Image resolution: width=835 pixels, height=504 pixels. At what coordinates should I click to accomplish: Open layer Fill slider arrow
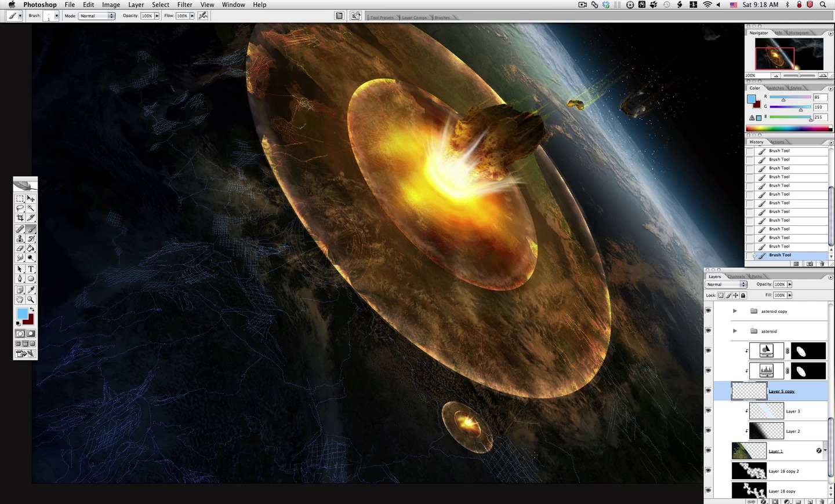[789, 295]
